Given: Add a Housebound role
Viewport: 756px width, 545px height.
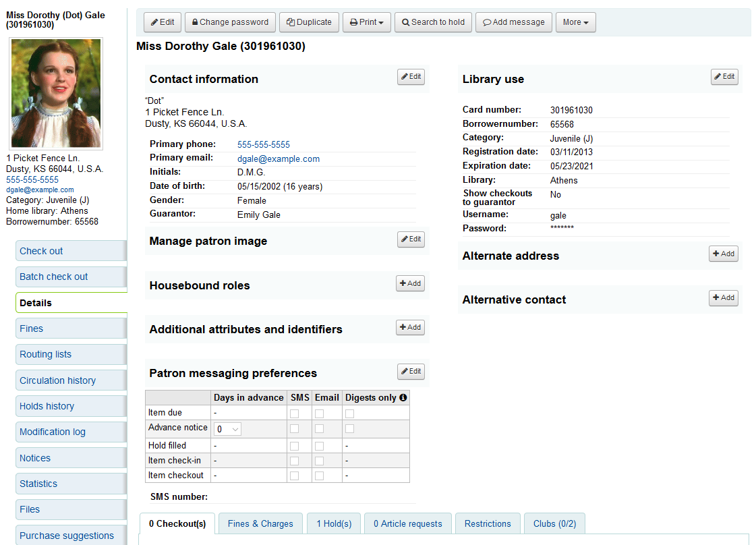Looking at the screenshot, I should coord(410,284).
